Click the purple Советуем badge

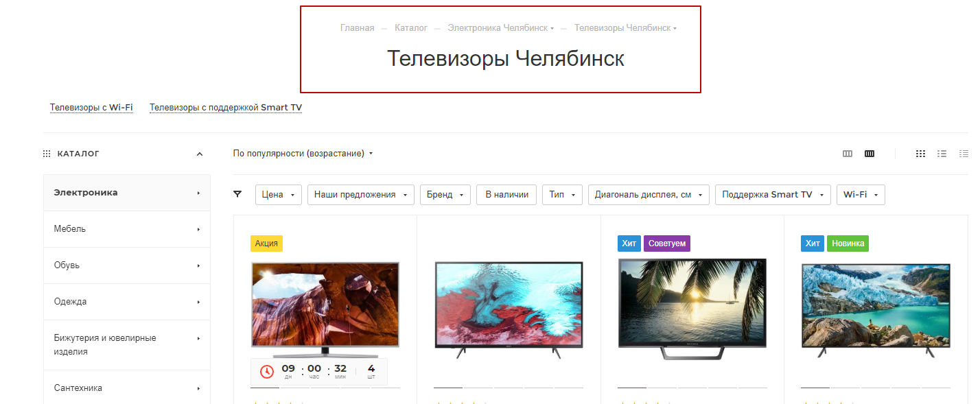pyautogui.click(x=666, y=243)
